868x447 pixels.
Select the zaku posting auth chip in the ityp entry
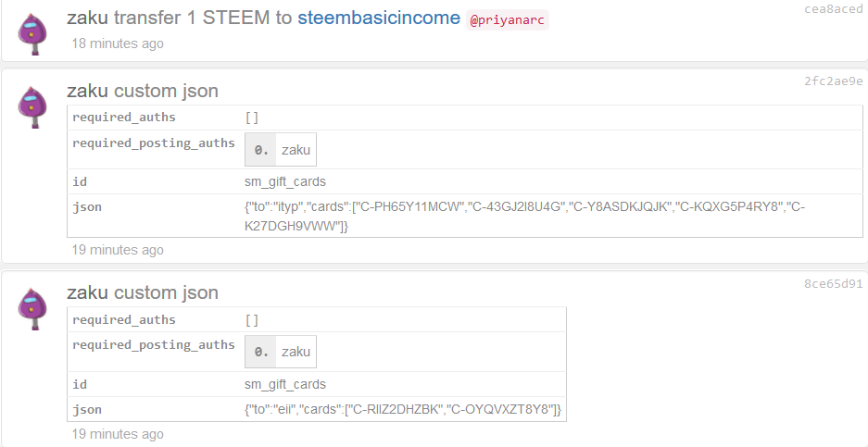coord(281,149)
